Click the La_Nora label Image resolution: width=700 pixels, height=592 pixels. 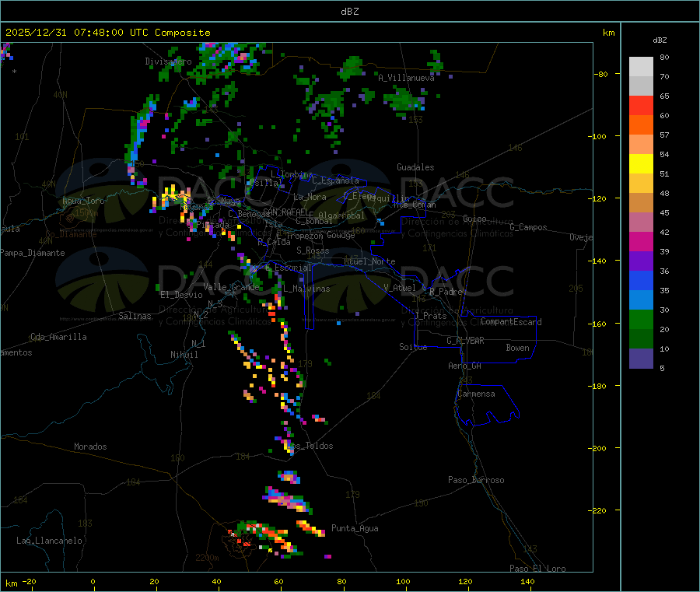click(x=310, y=197)
